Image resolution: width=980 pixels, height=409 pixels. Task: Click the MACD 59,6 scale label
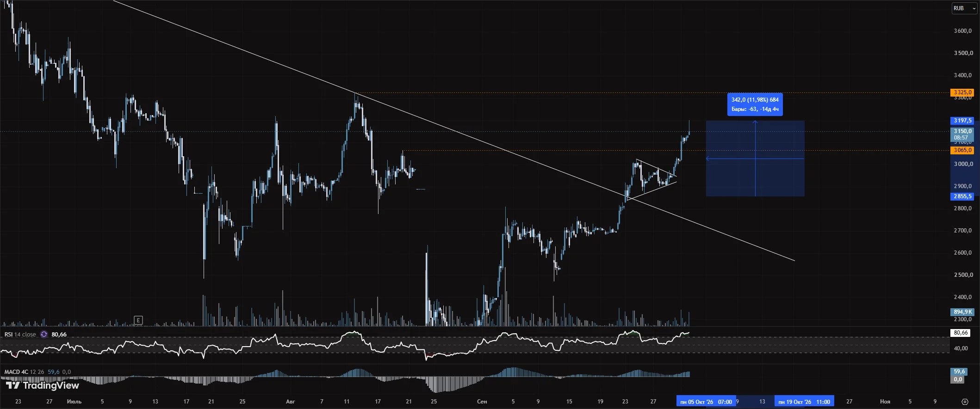tap(959, 372)
